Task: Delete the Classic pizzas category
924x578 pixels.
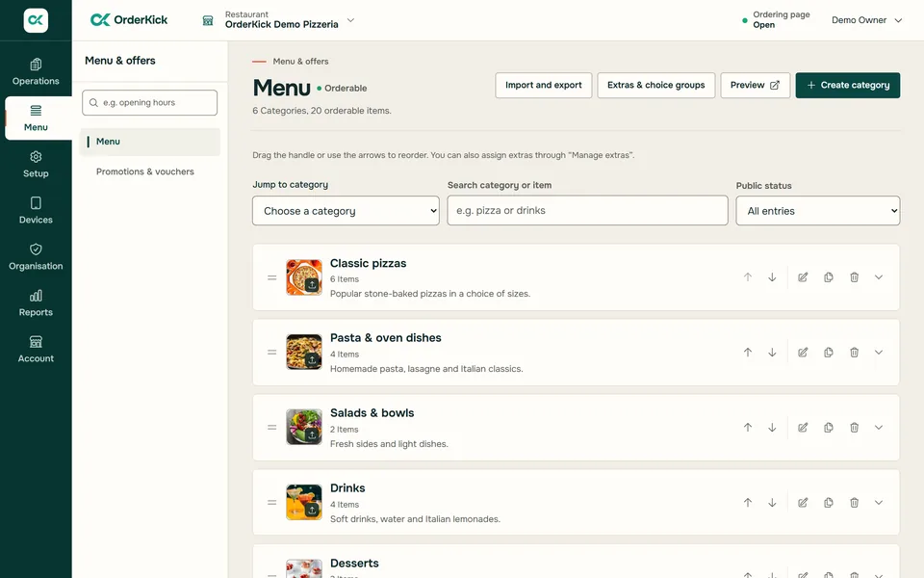Action: (854, 277)
